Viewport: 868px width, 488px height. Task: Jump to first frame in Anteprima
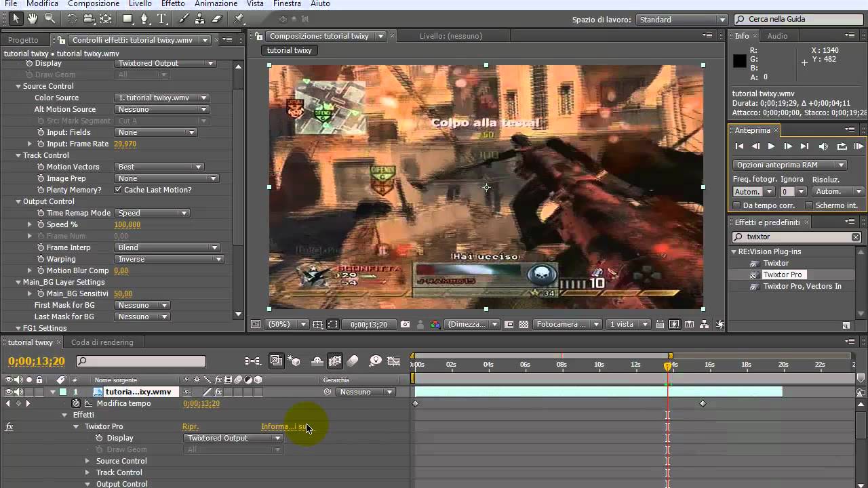point(739,146)
